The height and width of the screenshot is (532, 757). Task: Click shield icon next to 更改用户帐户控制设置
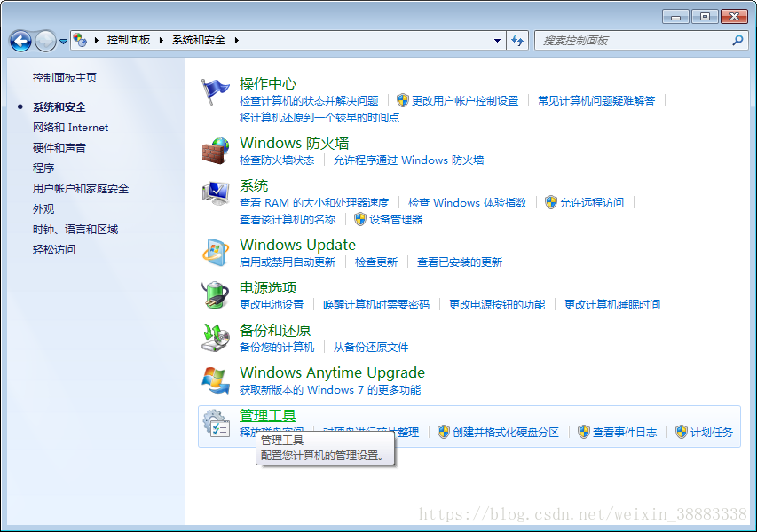[403, 100]
